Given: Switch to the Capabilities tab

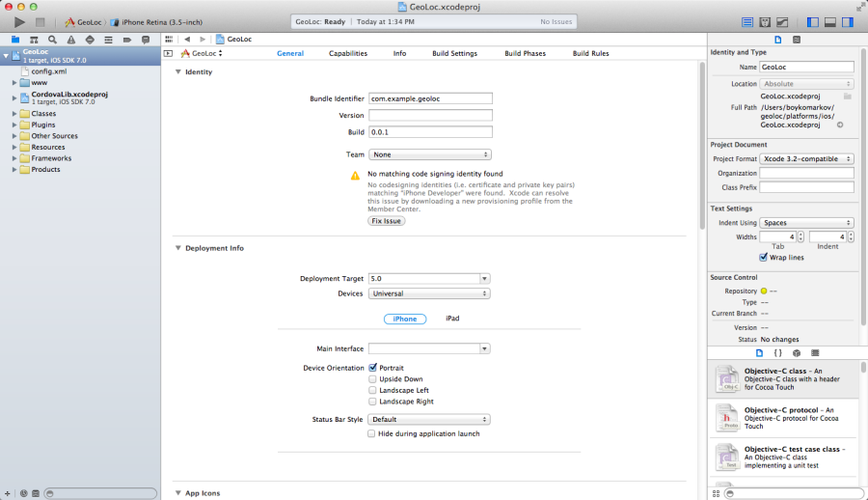Looking at the screenshot, I should (x=347, y=54).
